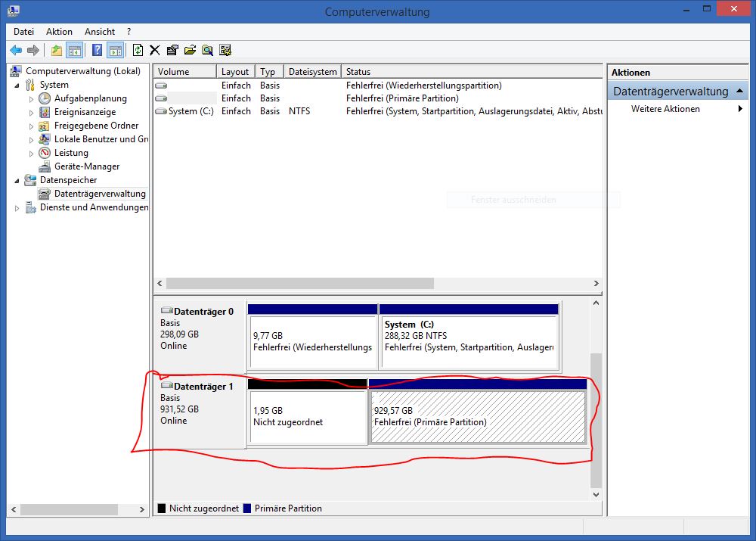Viewport: 756px width, 541px height.
Task: Open the Ansicht menu
Action: [100, 31]
